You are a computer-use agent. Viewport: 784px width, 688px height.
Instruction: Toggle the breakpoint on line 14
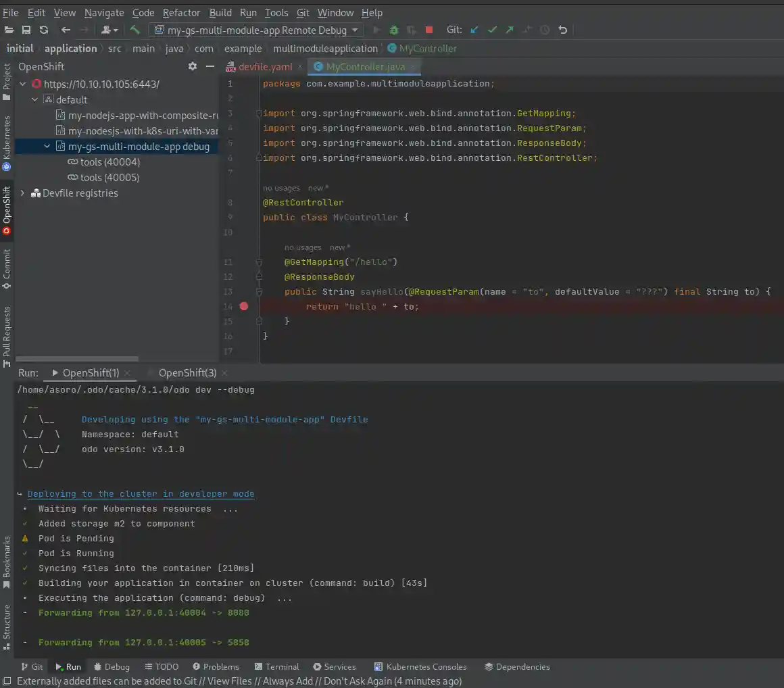(x=244, y=306)
